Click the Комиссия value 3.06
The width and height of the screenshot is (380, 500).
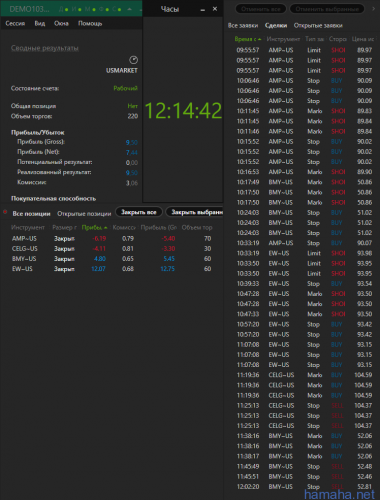(x=132, y=183)
